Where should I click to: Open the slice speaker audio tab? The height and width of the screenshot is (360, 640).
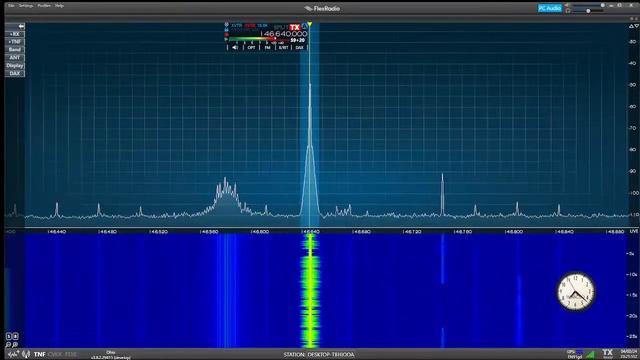pos(235,47)
